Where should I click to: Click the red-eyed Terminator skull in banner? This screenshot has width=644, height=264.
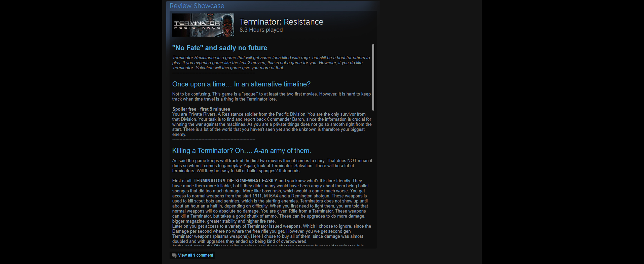(x=227, y=25)
